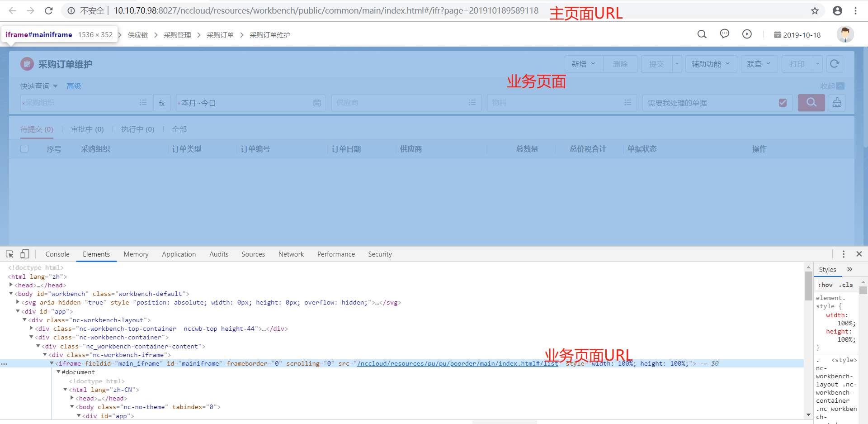Viewport: 868px width, 424px height.
Task: Switch to the Application tab
Action: click(x=179, y=254)
